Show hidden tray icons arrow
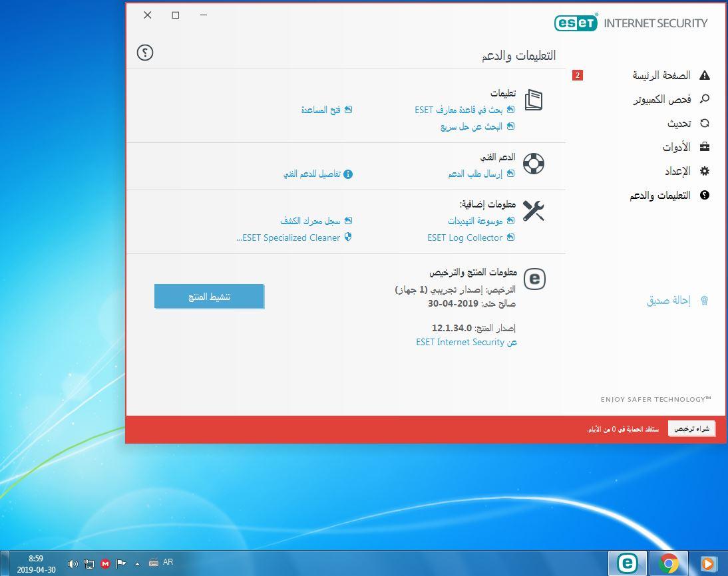The width and height of the screenshot is (728, 576). point(137,564)
